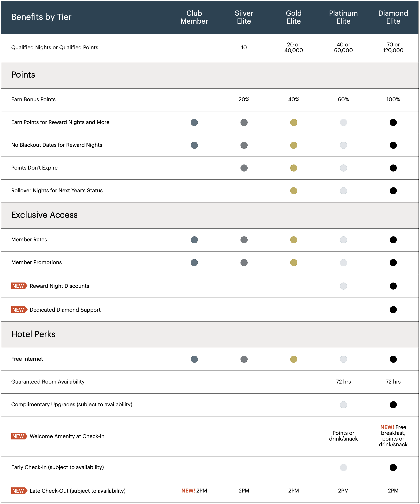The image size is (420, 504).
Task: Click the 60% bonus points value
Action: [x=343, y=99]
